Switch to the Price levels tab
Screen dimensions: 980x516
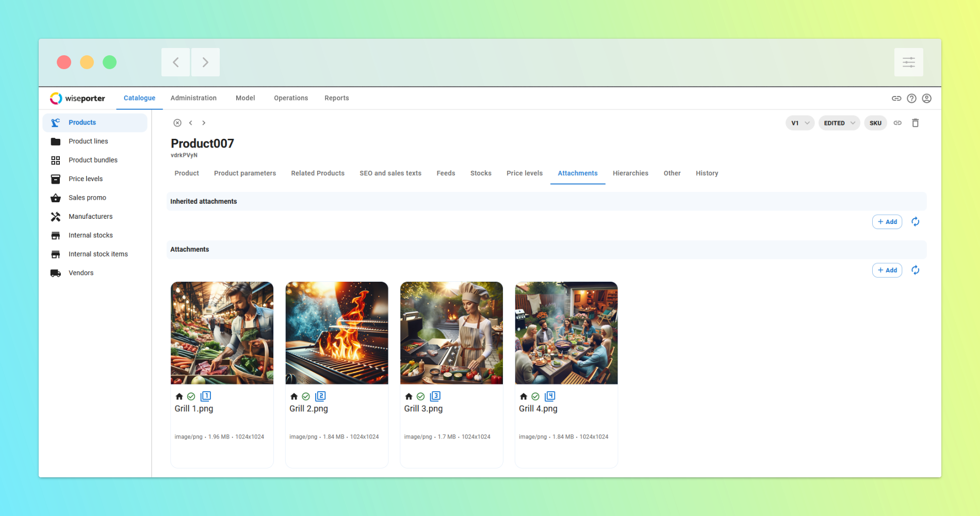pyautogui.click(x=524, y=173)
